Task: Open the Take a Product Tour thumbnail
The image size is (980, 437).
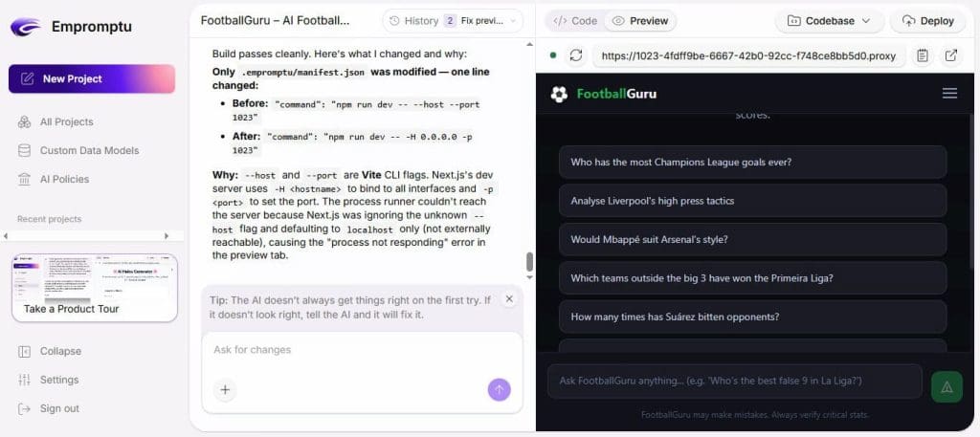Action: coord(94,287)
